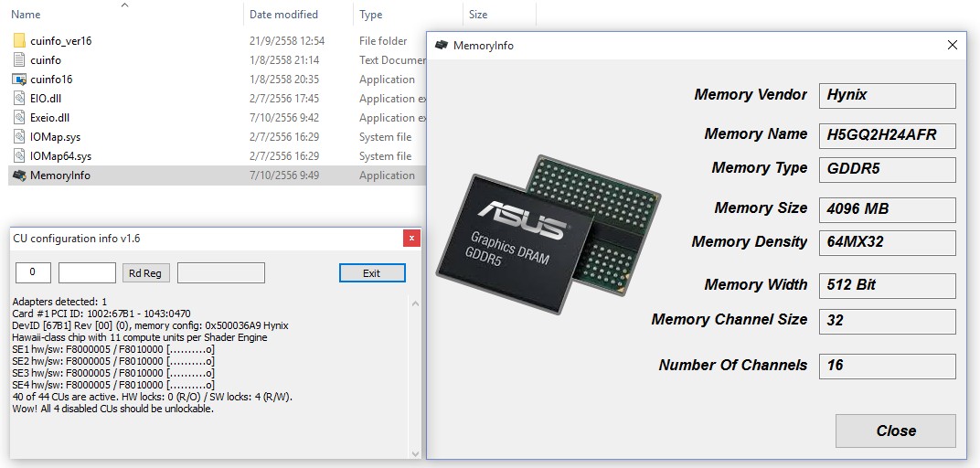Select the MemoryInfo application icon in file list
The width and height of the screenshot is (980, 468).
coord(19,175)
